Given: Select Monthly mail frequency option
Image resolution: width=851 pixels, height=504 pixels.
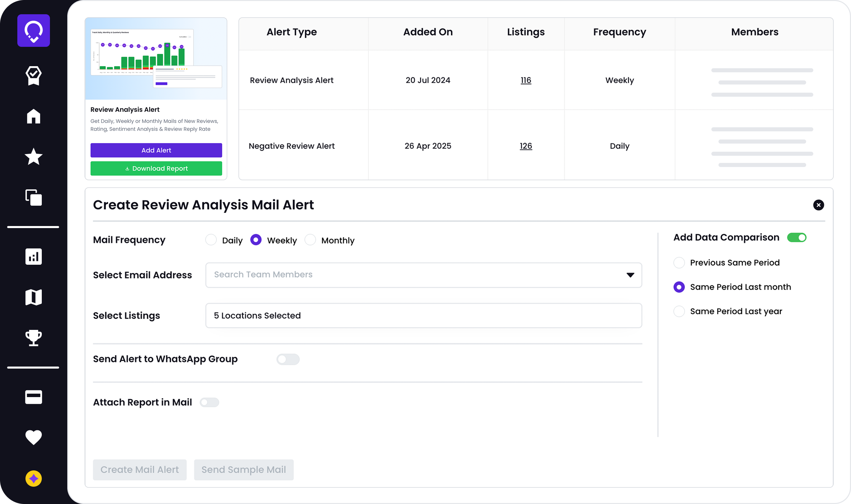Looking at the screenshot, I should tap(310, 240).
